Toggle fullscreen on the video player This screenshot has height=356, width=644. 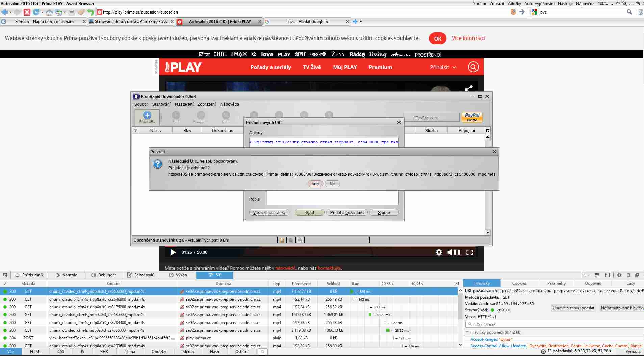coord(469,252)
